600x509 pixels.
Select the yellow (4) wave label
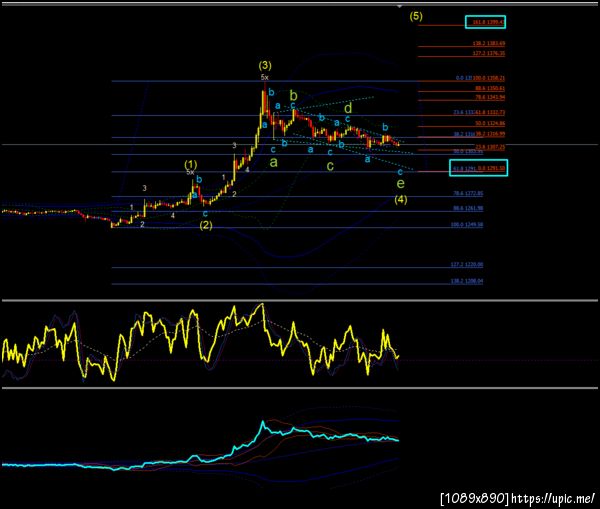click(x=401, y=199)
